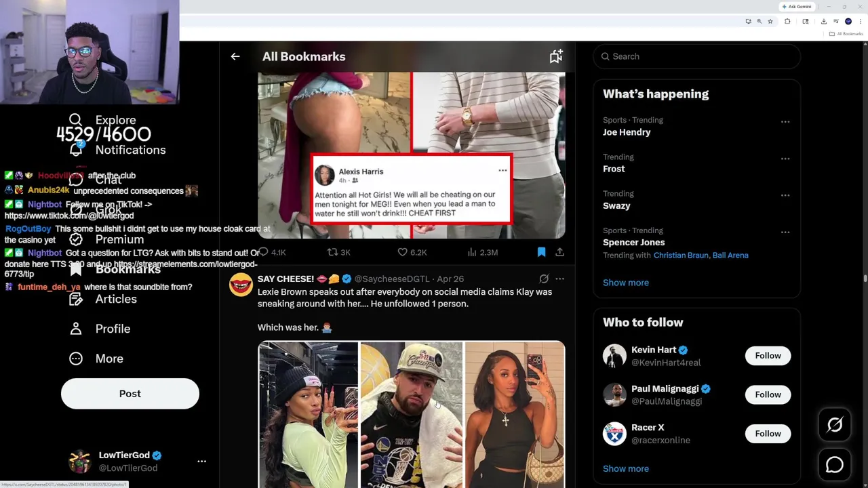The height and width of the screenshot is (488, 868).
Task: Open LowTierGod account switcher dots
Action: [x=201, y=461]
